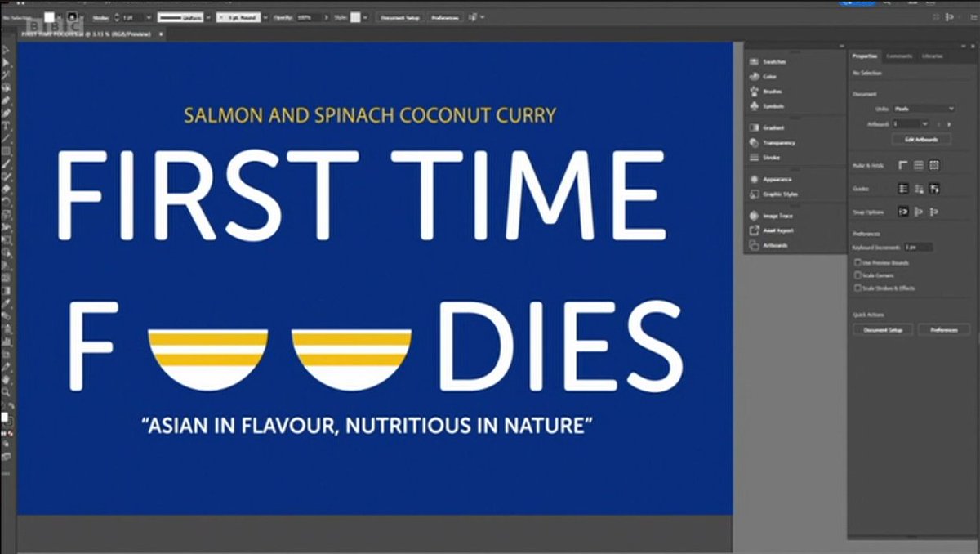This screenshot has width=980, height=554.
Task: Open the stroke weight dropdown arrow
Action: [x=149, y=17]
